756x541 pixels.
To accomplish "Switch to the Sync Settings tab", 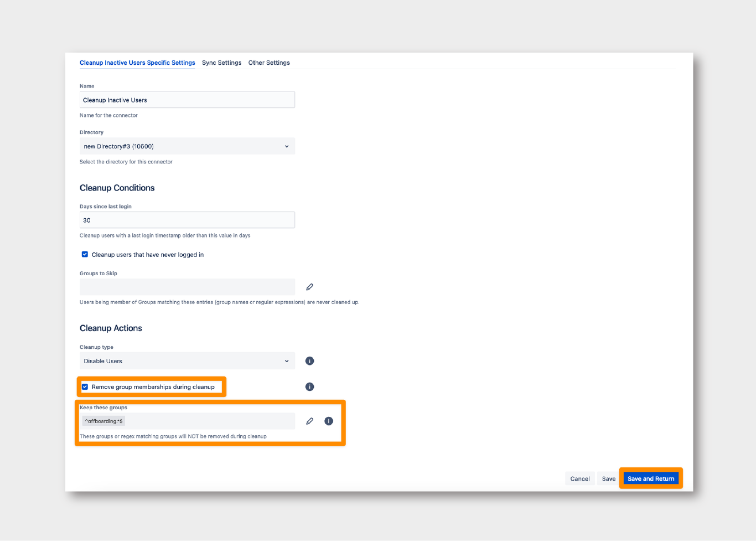I will coord(221,63).
